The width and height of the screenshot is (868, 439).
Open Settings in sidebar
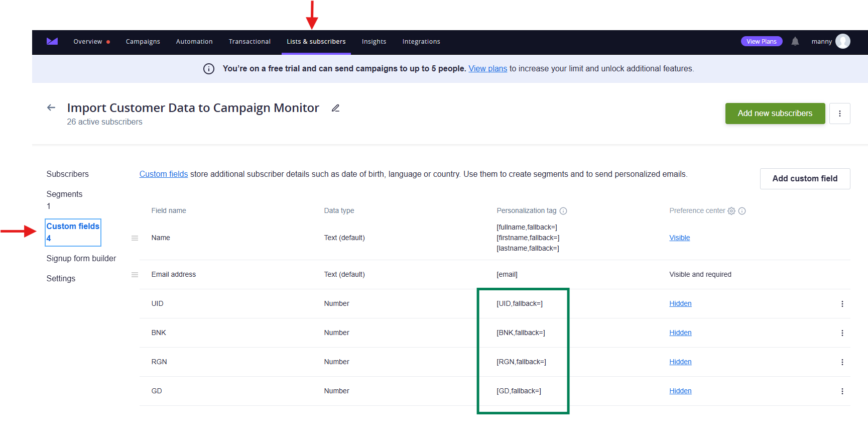[x=61, y=279]
